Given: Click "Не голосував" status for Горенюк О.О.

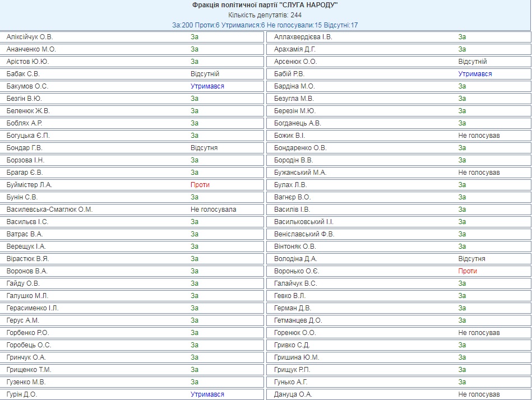Looking at the screenshot, I should click(x=479, y=333).
